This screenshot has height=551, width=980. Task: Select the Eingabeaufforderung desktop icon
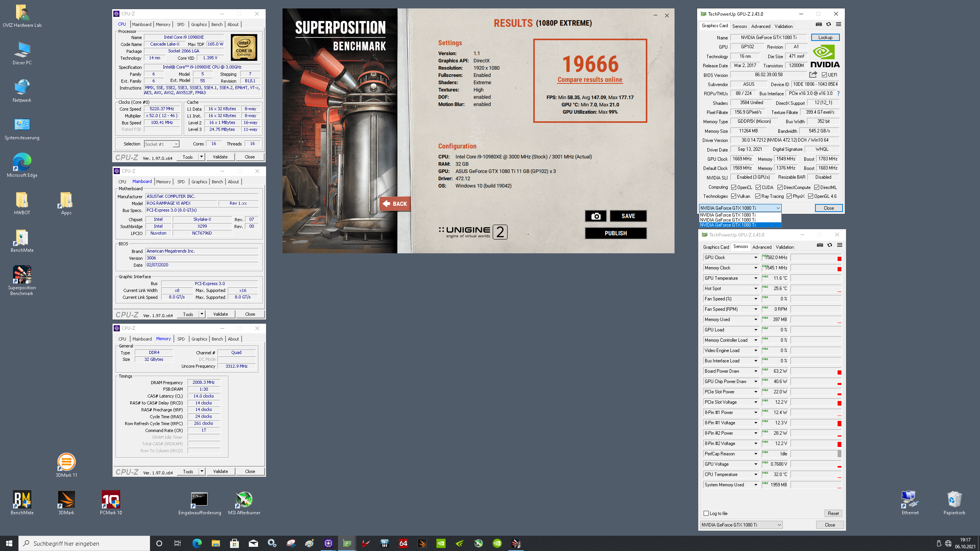199,503
